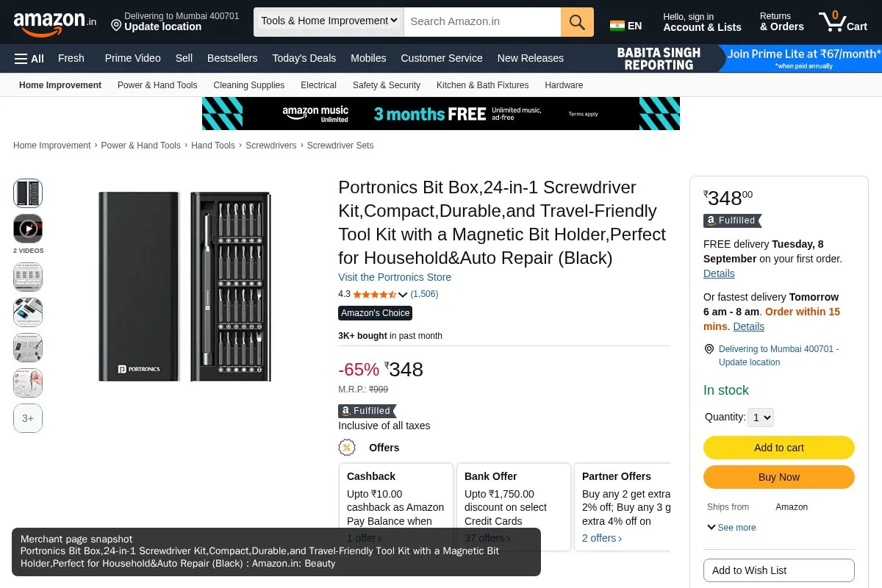Image resolution: width=882 pixels, height=588 pixels.
Task: Click the orange search magnifier button
Action: click(x=577, y=22)
